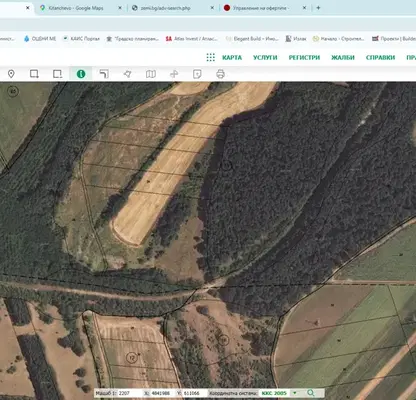Click the map scale input field

click(129, 393)
